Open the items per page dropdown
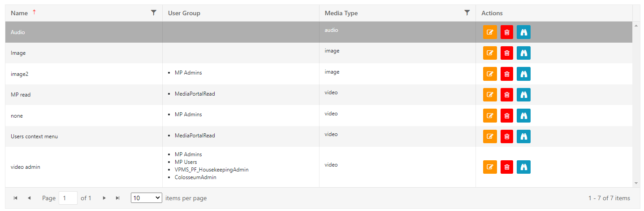Viewport: 644px width, 211px height. click(146, 198)
